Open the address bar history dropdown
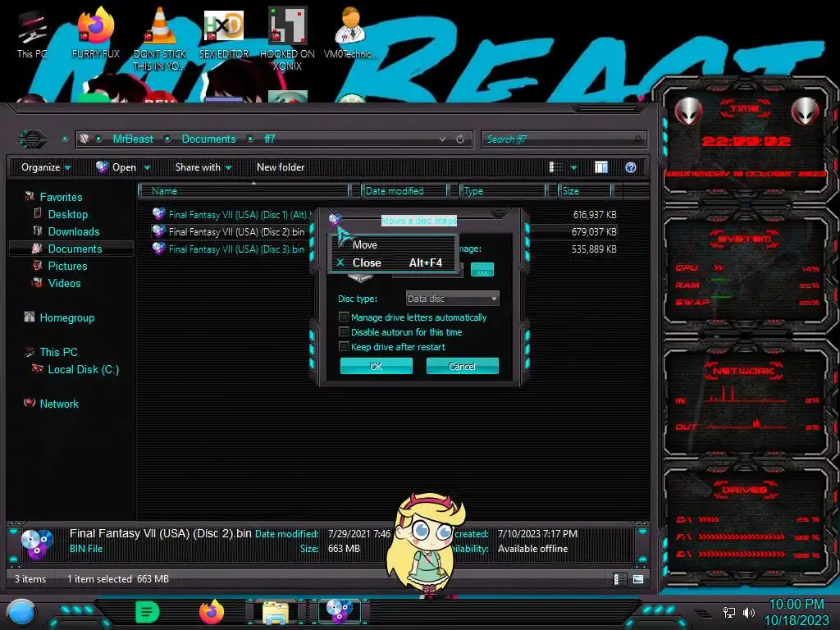The width and height of the screenshot is (840, 630). (442, 139)
